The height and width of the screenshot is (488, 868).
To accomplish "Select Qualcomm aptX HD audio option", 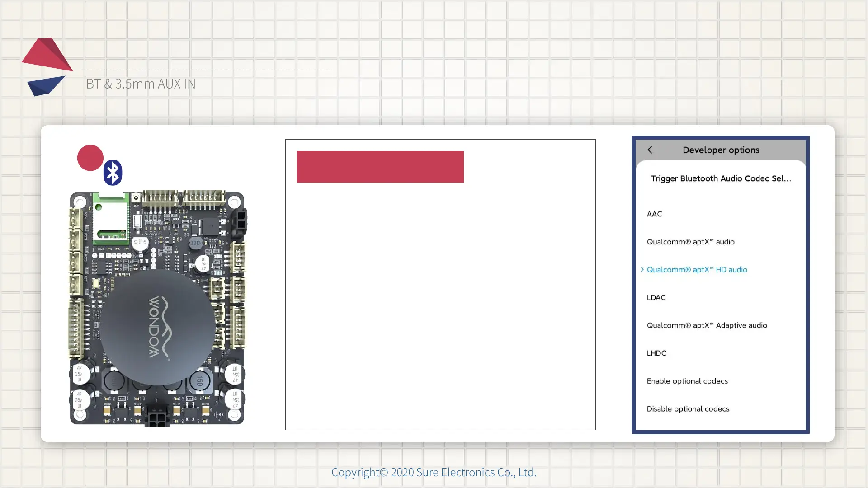I will pos(697,270).
